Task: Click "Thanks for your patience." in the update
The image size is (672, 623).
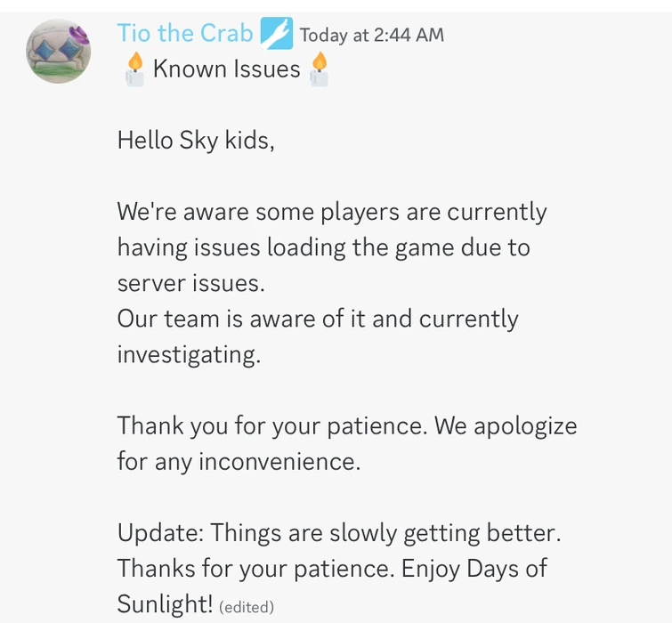Action: click(x=255, y=569)
